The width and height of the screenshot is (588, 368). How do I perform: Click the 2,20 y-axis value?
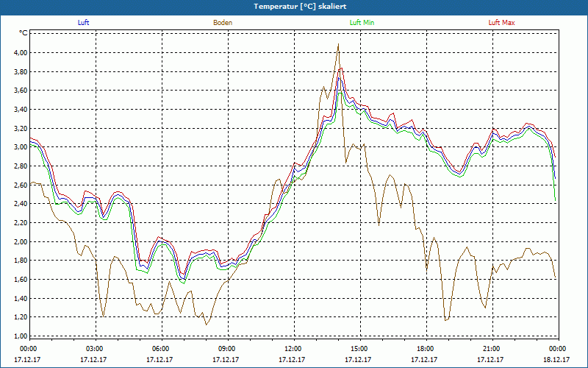(22, 223)
